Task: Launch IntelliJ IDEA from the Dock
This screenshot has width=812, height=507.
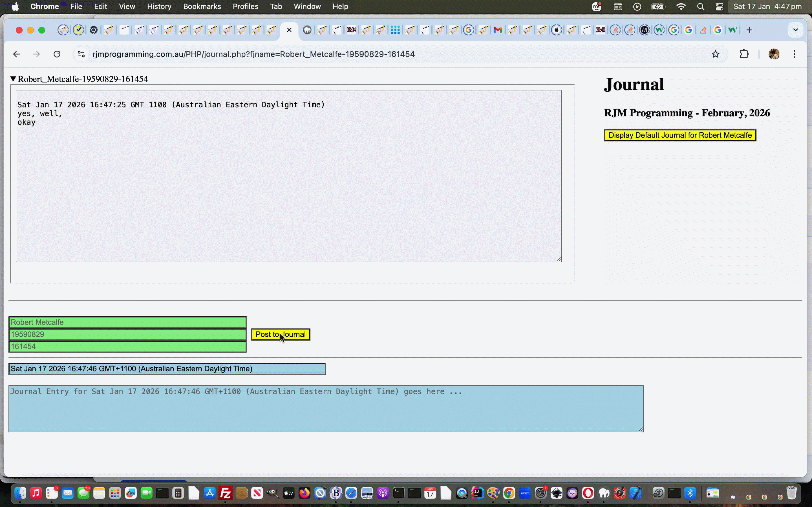Action: pyautogui.click(x=477, y=493)
